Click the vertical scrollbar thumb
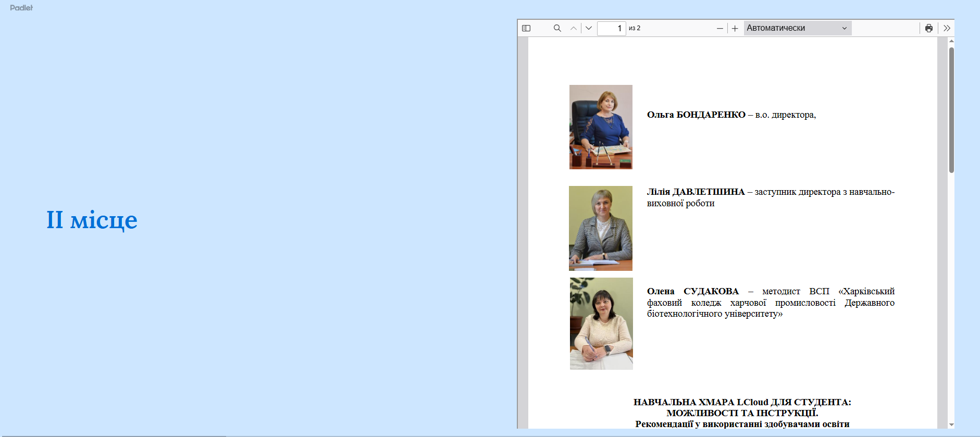 click(951, 109)
